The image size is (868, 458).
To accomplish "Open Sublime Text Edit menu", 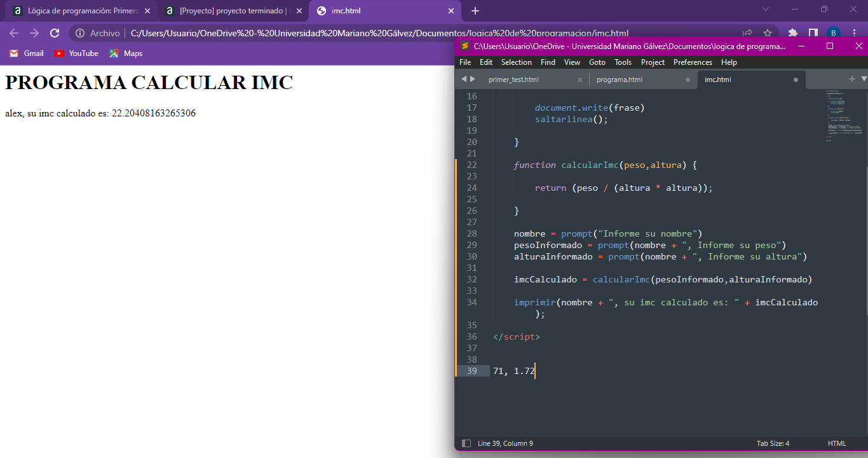I will [486, 62].
